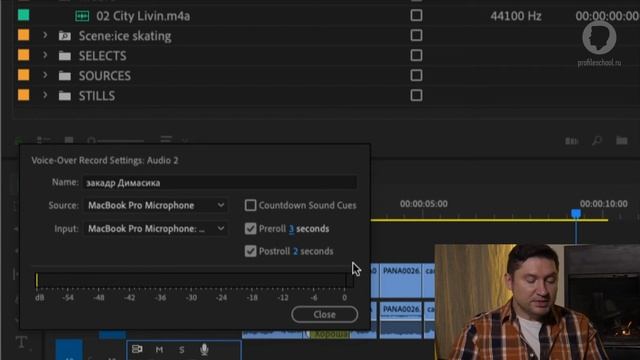Uncheck the Preroll seconds checkbox
Viewport: 640px width, 360px height.
point(251,228)
